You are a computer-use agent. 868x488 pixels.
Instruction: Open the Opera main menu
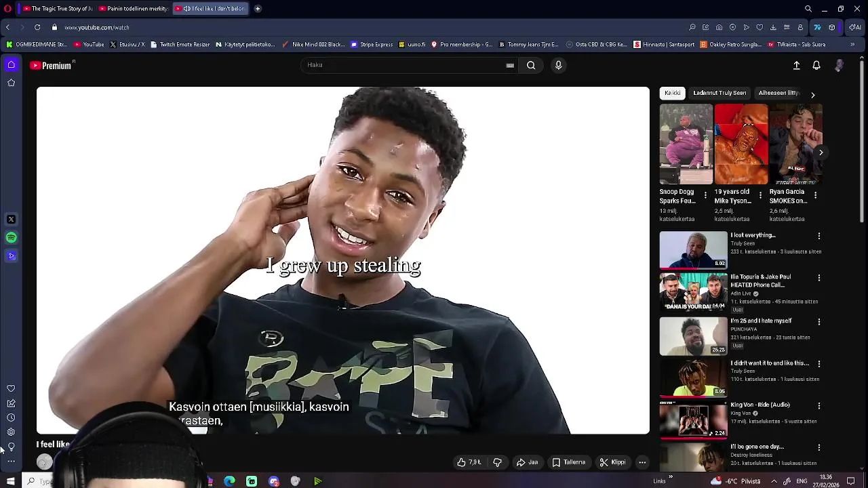pos(7,9)
